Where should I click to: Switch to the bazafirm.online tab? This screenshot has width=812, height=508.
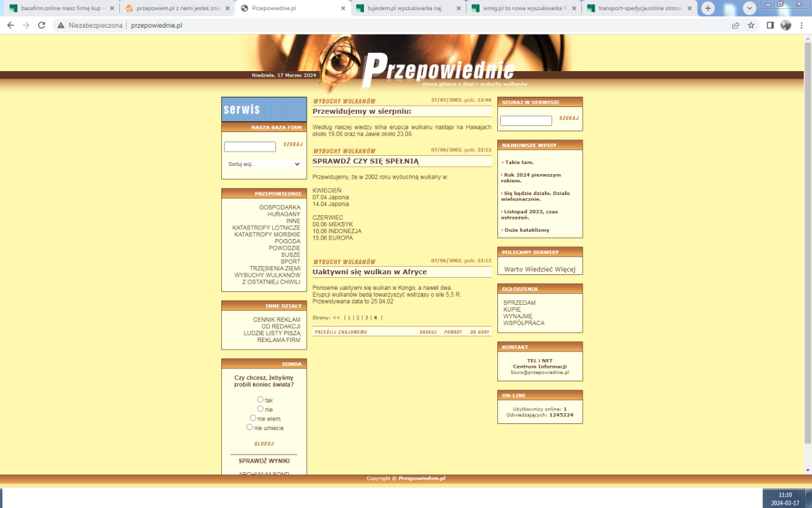pos(61,8)
